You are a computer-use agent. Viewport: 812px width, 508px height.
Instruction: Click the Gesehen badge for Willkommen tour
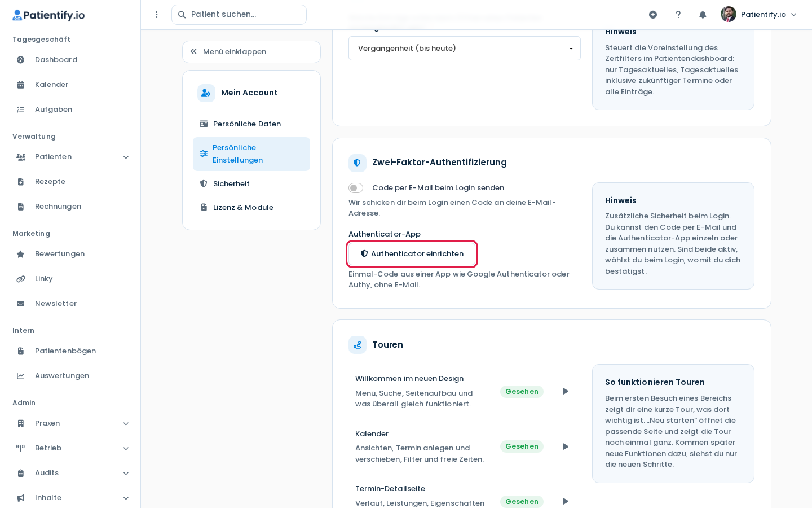522,392
